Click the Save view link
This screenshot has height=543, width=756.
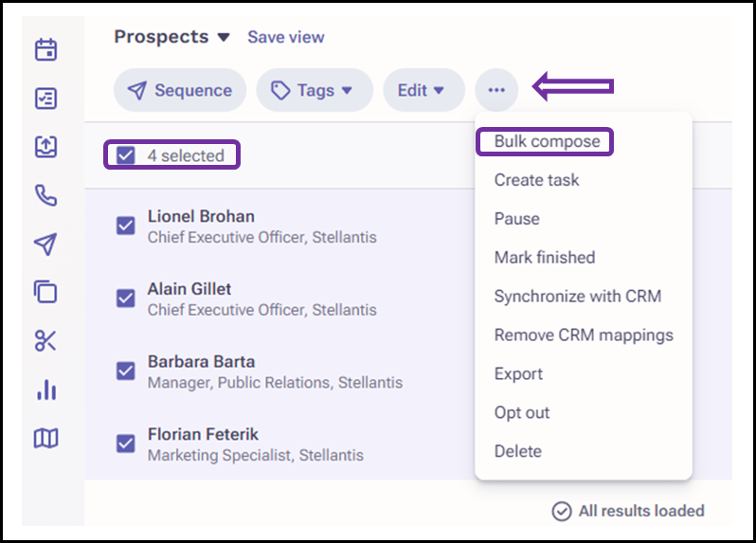(286, 37)
